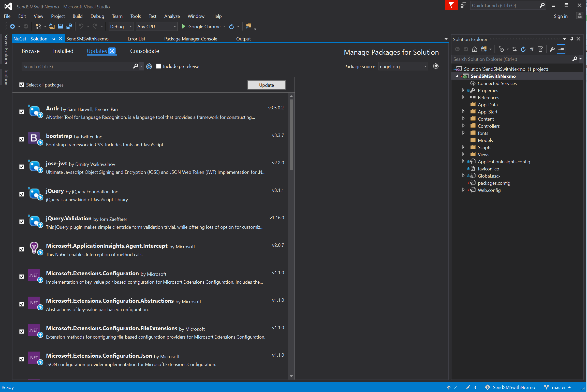The width and height of the screenshot is (587, 392).
Task: Click the nuget.org package source dropdown
Action: tap(403, 66)
